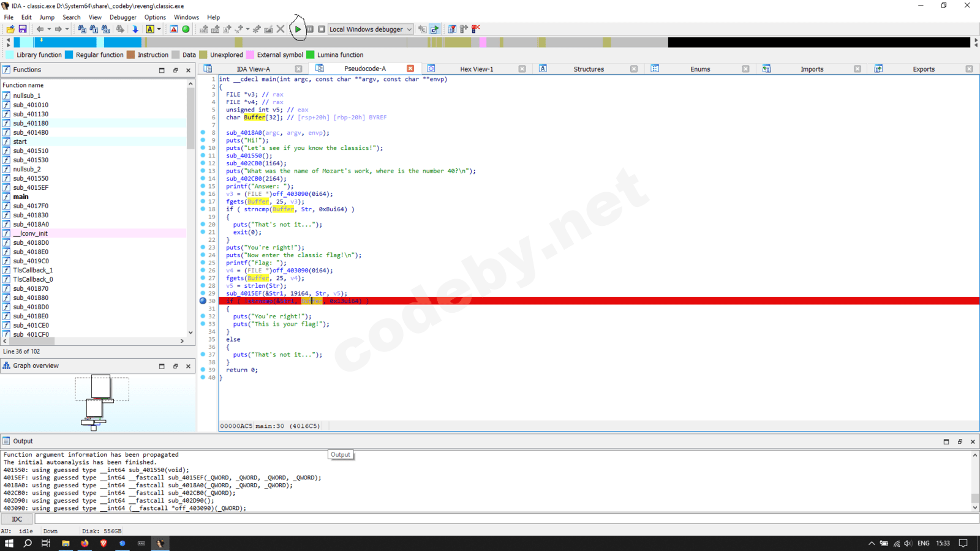The image size is (980, 551).
Task: Select sub_4015EF in the Functions list
Action: pos(31,187)
